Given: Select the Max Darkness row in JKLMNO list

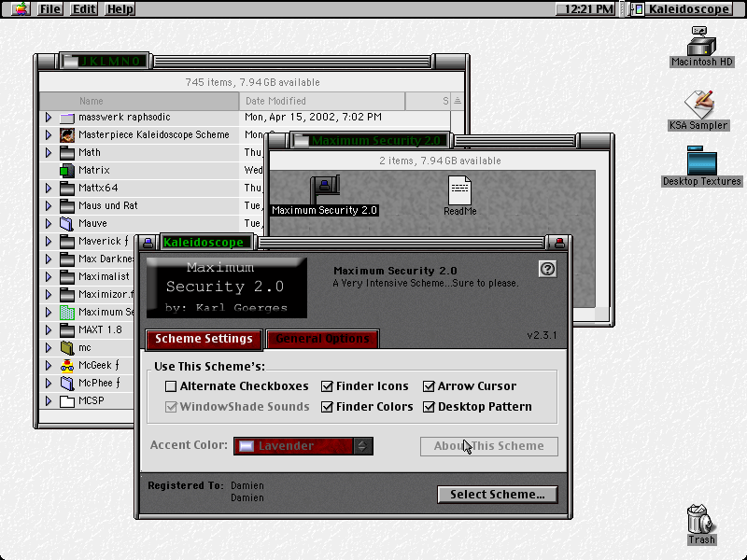Looking at the screenshot, I should (87, 259).
